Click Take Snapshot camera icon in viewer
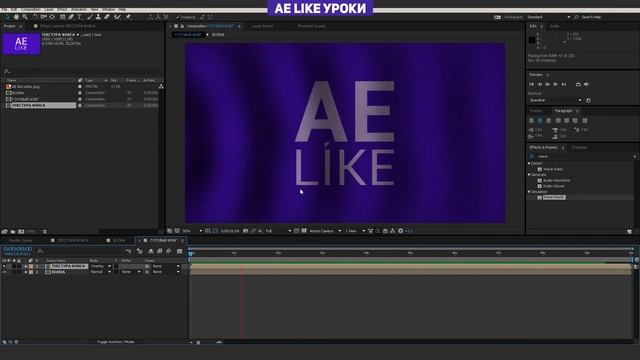Viewport: 640px width, 360px height. pyautogui.click(x=245, y=231)
